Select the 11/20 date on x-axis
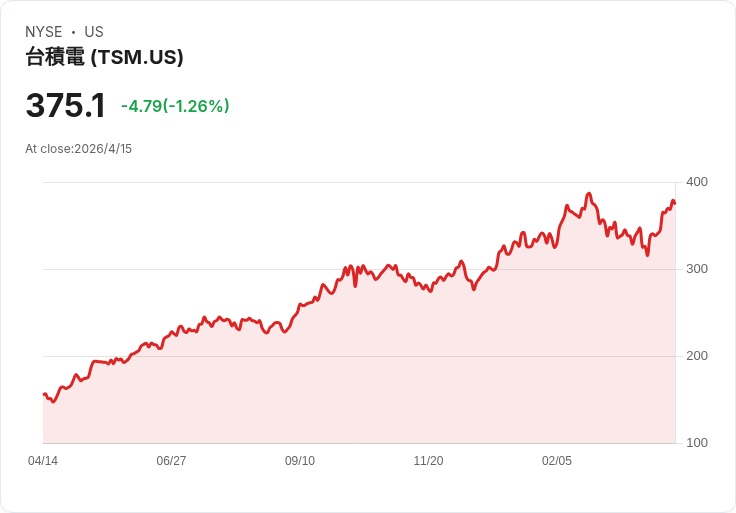This screenshot has height=513, width=736. point(428,461)
